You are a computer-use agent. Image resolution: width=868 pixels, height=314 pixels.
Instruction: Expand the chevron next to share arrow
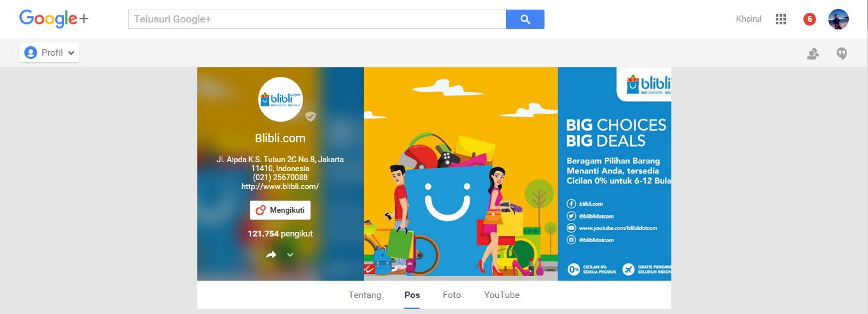[x=290, y=255]
